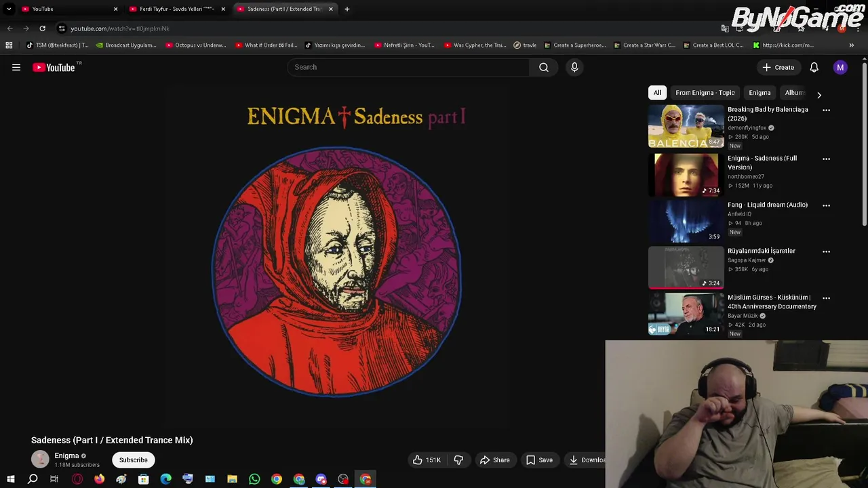This screenshot has height=488, width=868.
Task: Open options for Enigma - Sadeness (Full Version)
Action: pyautogui.click(x=826, y=159)
